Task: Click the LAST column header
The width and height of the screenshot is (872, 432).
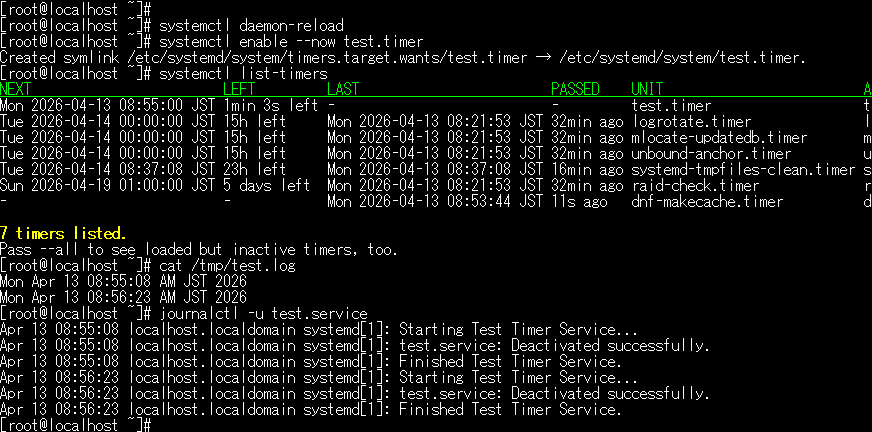Action: point(343,89)
